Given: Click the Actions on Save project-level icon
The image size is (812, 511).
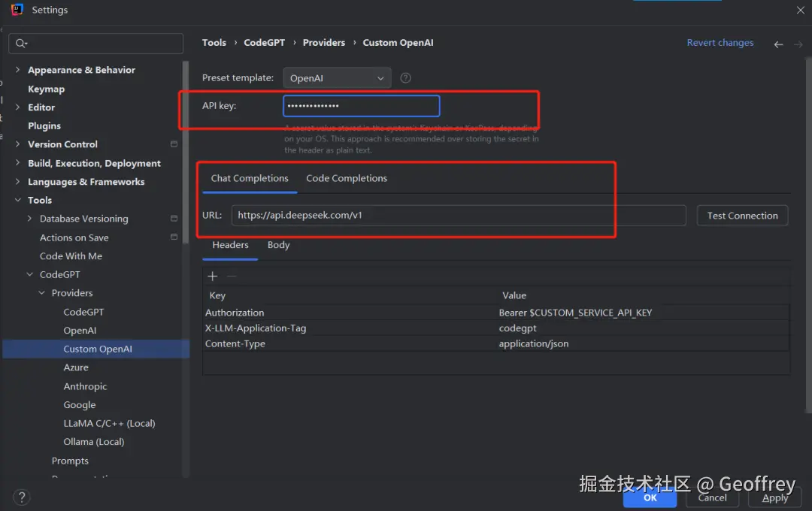Looking at the screenshot, I should pyautogui.click(x=174, y=237).
